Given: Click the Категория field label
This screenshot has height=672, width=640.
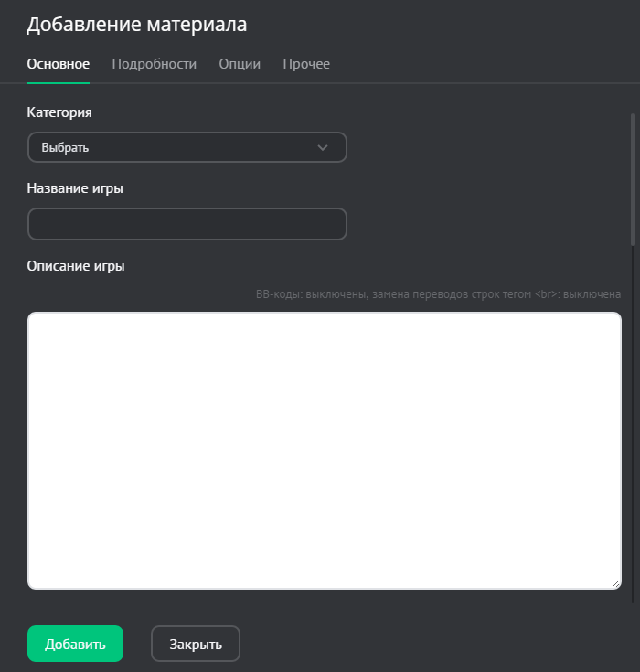Looking at the screenshot, I should pos(59,112).
